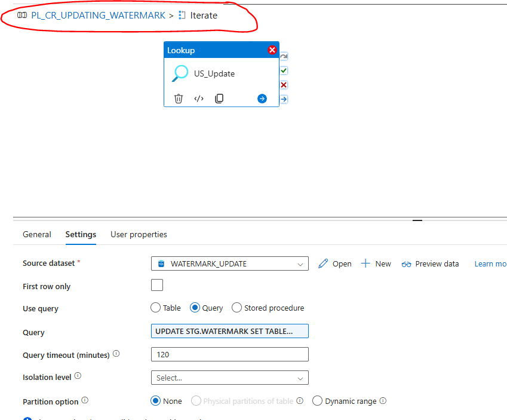Clone the US_Update activity with copy icon
This screenshot has width=507, height=420.
coord(219,99)
